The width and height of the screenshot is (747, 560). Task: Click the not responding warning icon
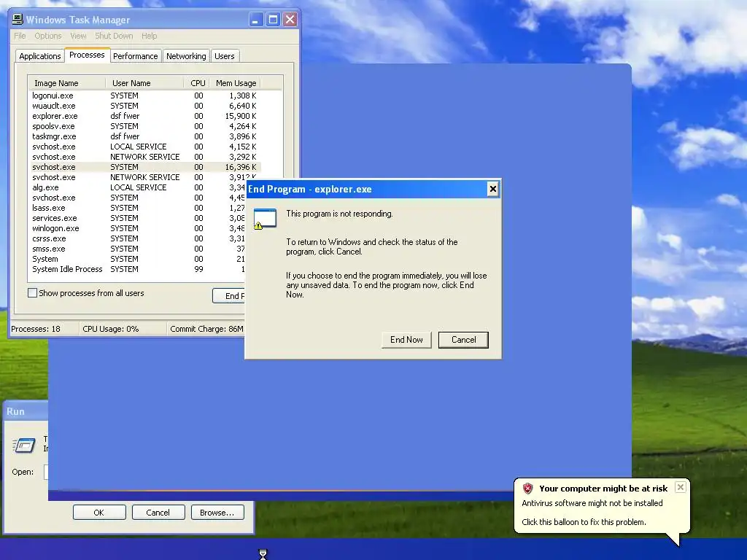coord(265,219)
